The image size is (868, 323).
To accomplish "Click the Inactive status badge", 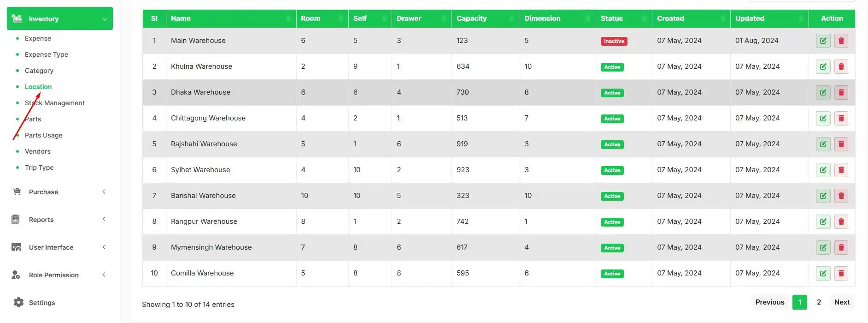I will (x=614, y=41).
